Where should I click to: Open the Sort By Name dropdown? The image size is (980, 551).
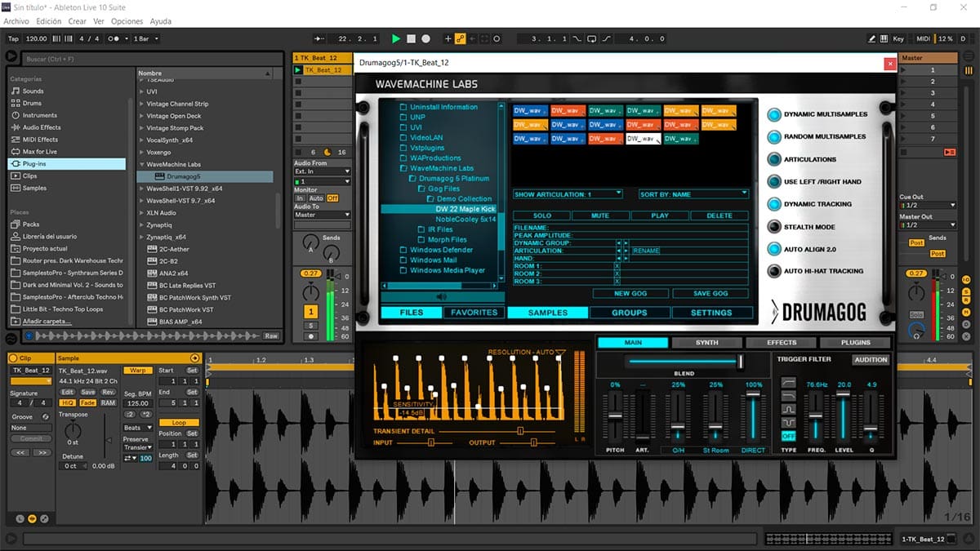tap(693, 194)
